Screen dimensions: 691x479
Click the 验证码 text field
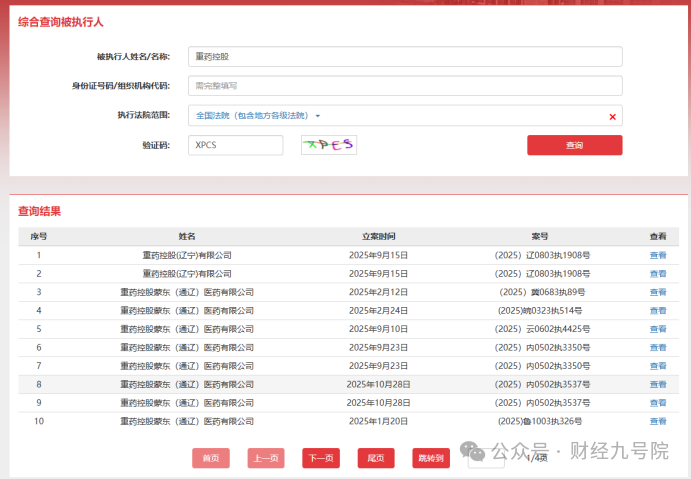235,145
